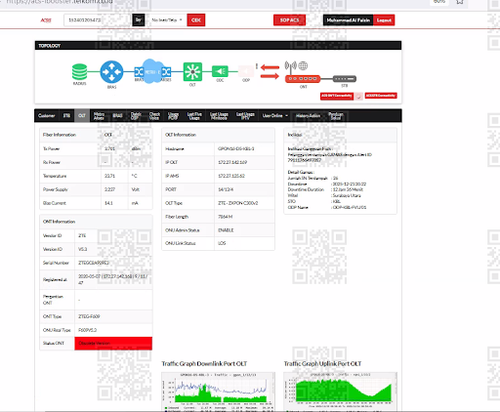Click the small pink checkmark button
The height and width of the screenshot is (412, 500).
[359, 96]
